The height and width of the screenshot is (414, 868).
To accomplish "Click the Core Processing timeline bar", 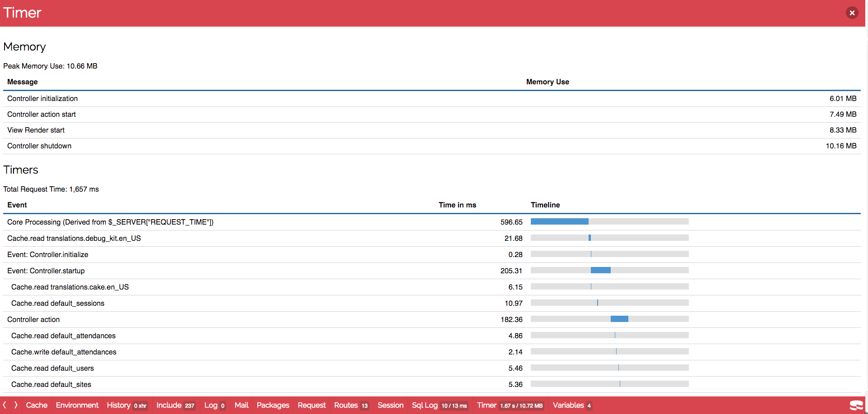I will click(x=560, y=221).
